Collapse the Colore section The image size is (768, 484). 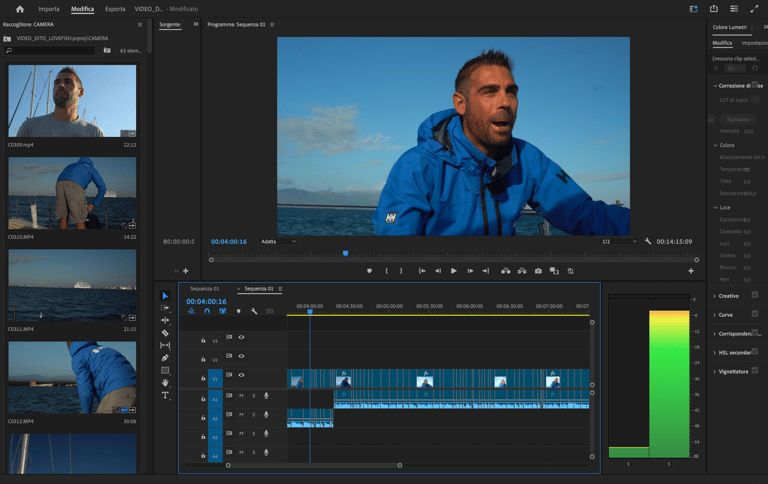click(x=715, y=145)
